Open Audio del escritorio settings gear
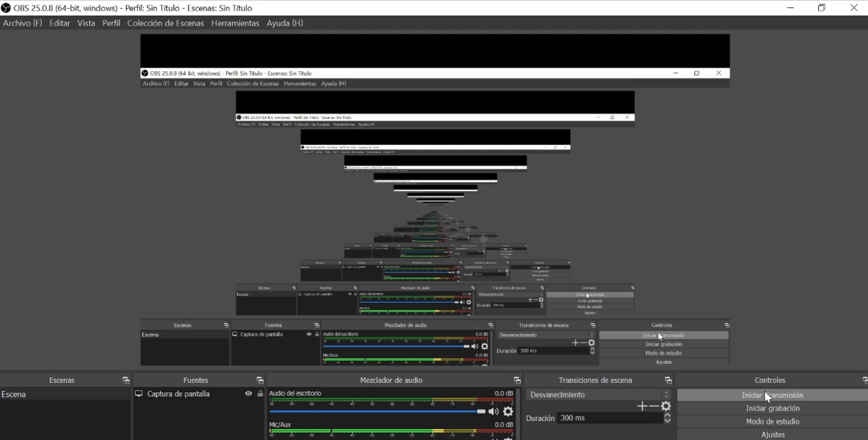This screenshot has height=440, width=868. [x=508, y=411]
